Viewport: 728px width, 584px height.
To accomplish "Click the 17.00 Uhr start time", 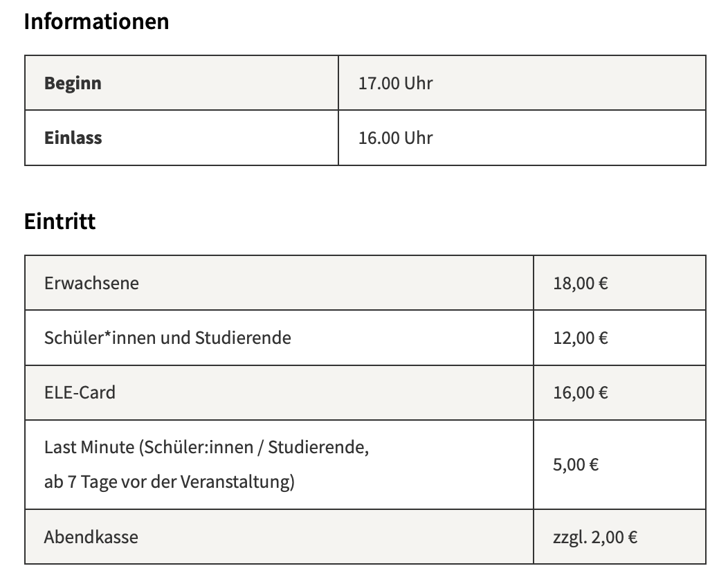I will click(396, 84).
